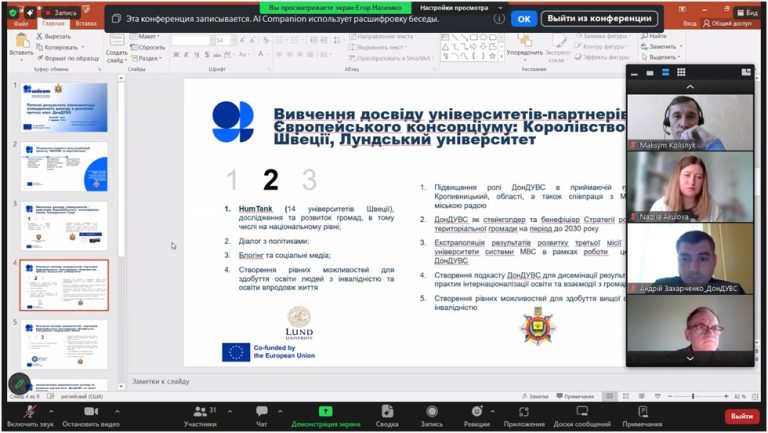This screenshot has width=768, height=433.
Task: Expand participants options arrow
Action: [x=230, y=411]
